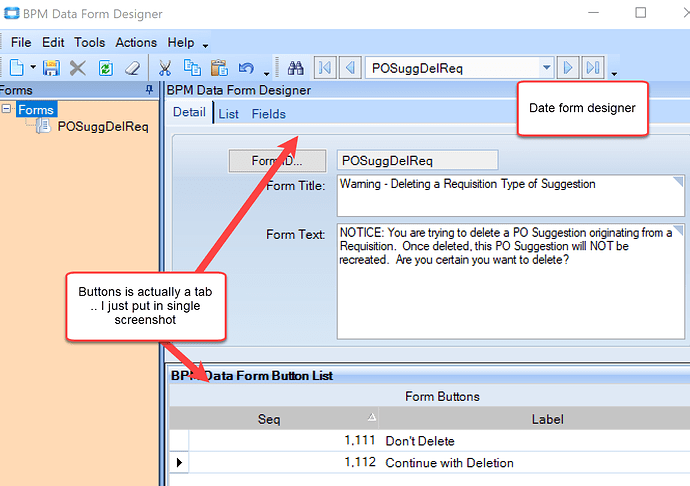
Task: Go to the next record arrow
Action: [x=568, y=68]
